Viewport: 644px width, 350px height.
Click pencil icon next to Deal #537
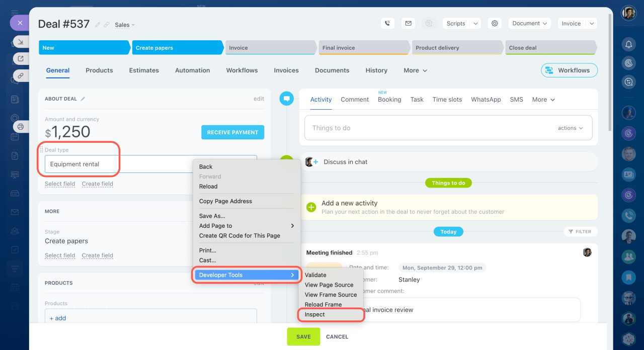(x=98, y=25)
